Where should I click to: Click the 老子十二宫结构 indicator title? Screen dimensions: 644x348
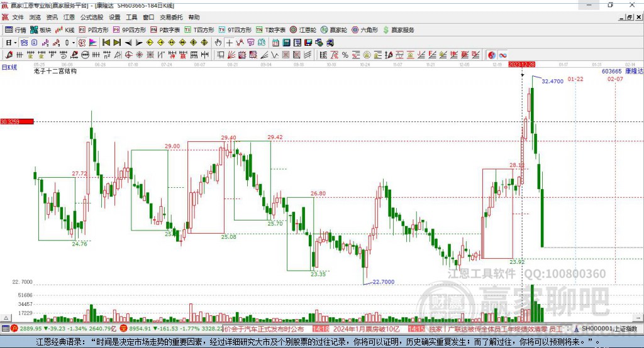(x=55, y=71)
